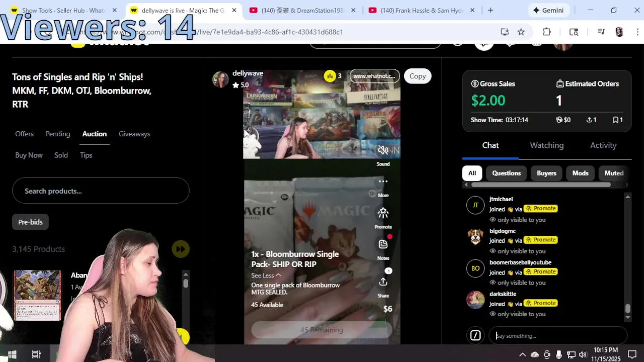Switch to the Frank Hassle & Sam Hyde tab

(x=422, y=10)
